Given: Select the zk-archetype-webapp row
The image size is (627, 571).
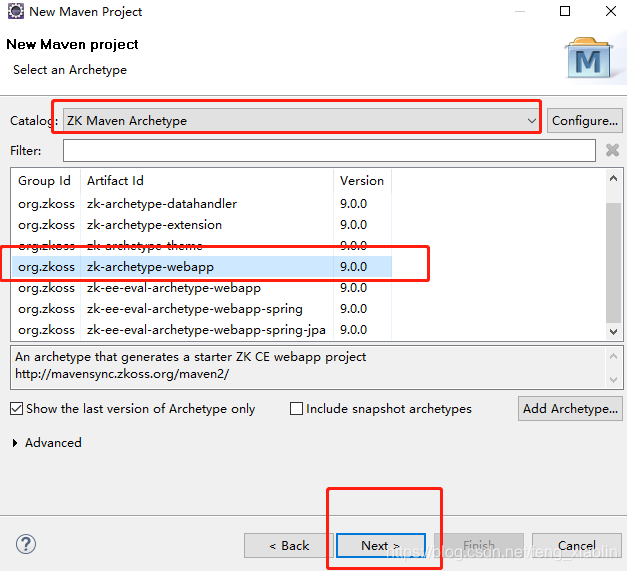Looking at the screenshot, I should [x=202, y=267].
